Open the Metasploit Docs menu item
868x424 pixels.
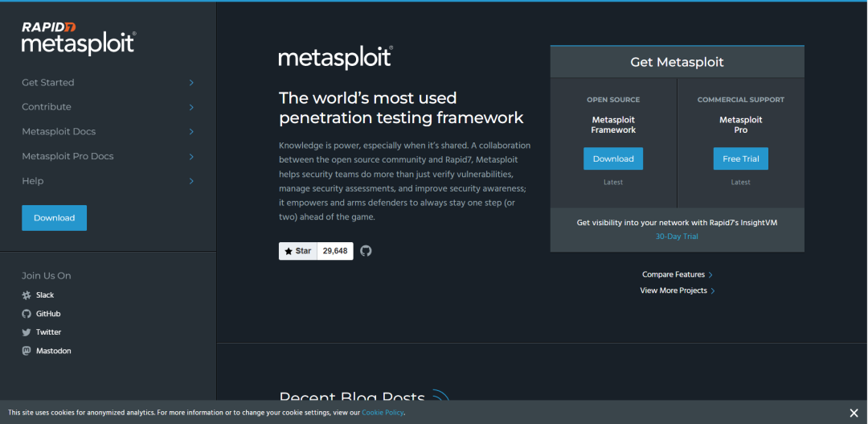point(59,132)
